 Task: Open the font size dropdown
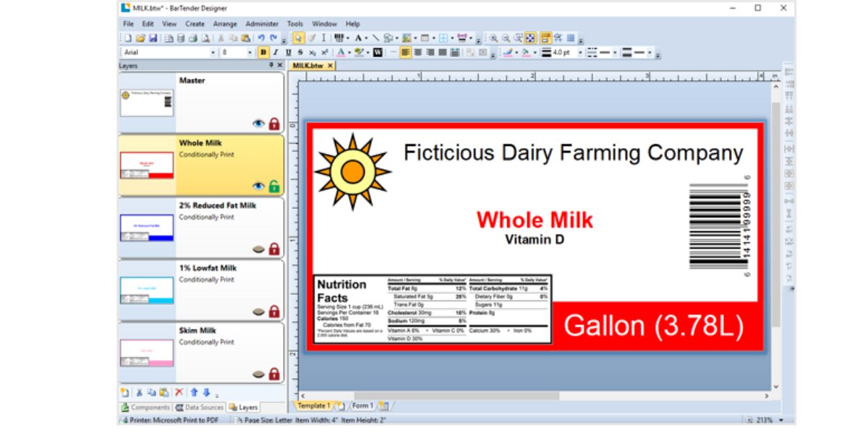(x=250, y=53)
